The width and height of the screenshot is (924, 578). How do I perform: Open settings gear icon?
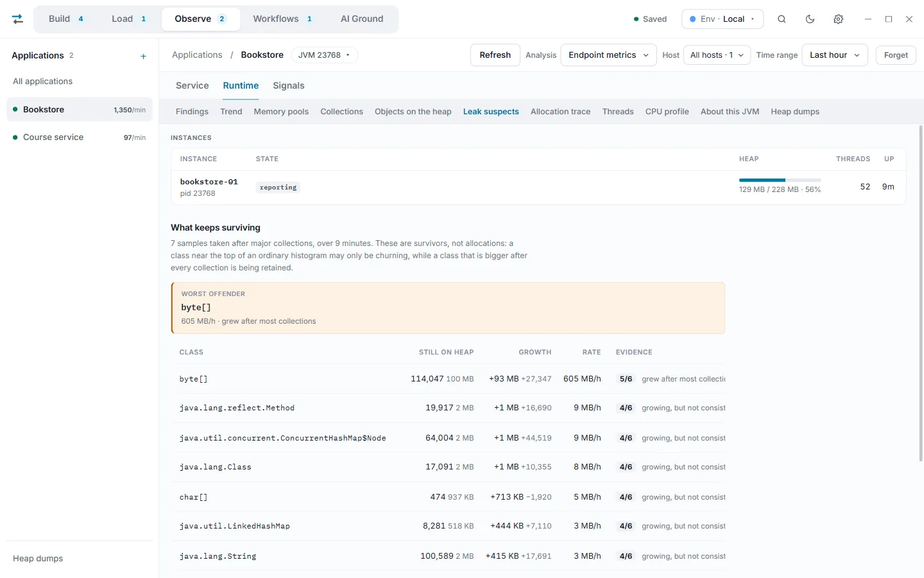[838, 19]
